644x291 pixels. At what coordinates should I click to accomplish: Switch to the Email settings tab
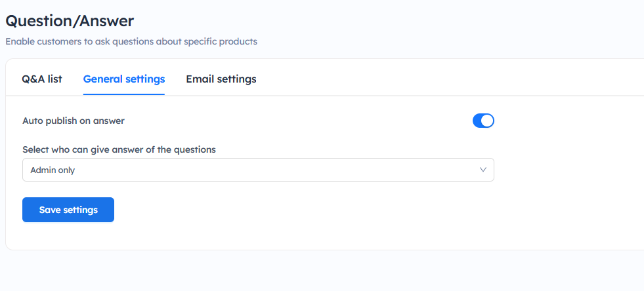coord(221,79)
